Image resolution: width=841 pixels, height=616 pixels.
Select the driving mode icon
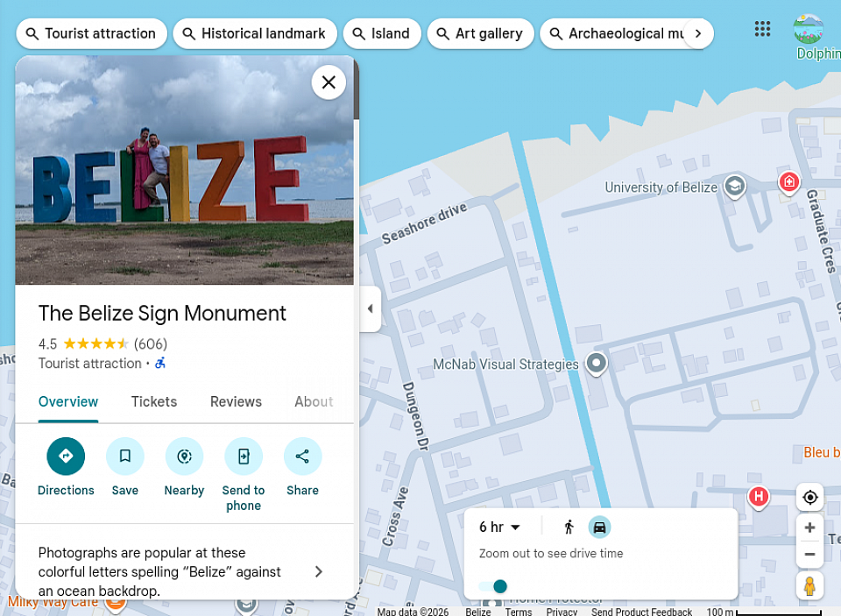[599, 527]
